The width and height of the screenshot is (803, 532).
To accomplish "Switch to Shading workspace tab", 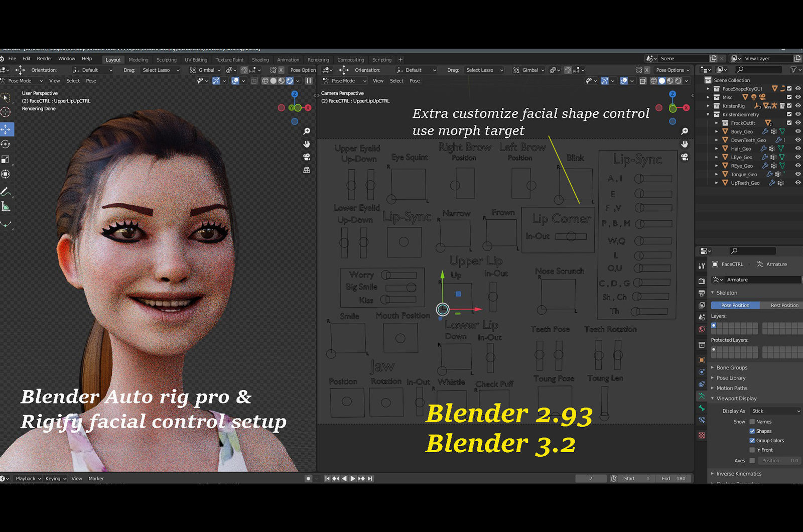I will tap(260, 60).
